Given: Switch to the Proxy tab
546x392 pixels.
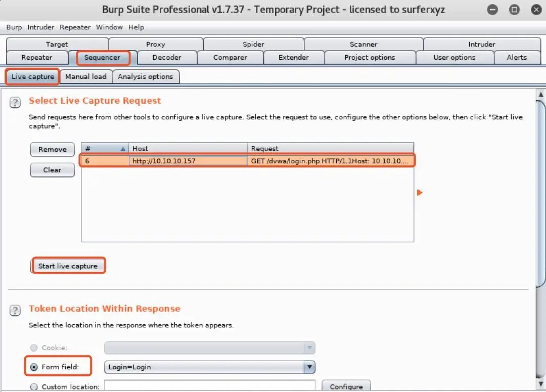Looking at the screenshot, I should click(x=156, y=44).
